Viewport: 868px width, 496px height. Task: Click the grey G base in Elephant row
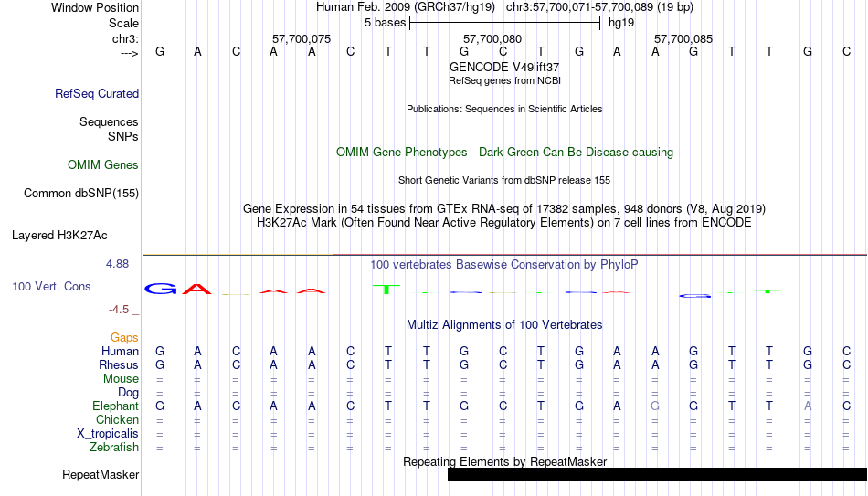(655, 406)
